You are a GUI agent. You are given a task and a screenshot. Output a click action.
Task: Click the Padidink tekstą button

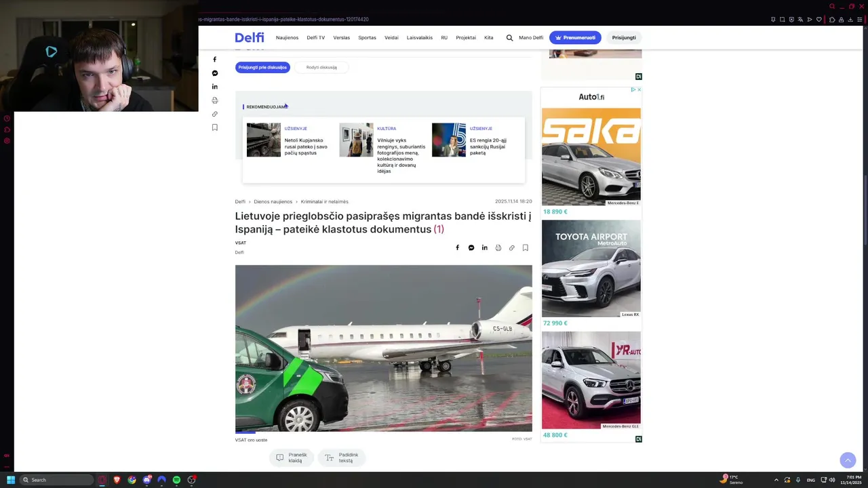tap(342, 457)
